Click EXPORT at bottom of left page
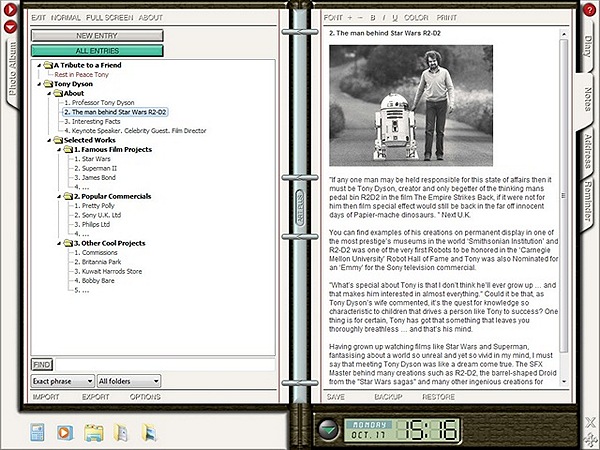The image size is (600, 450). click(96, 397)
